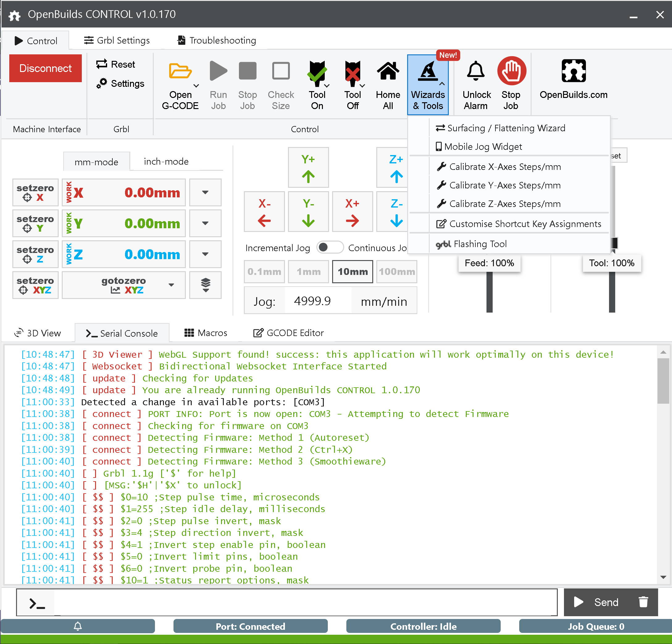
Task: Select 0.1mm jog step
Action: (264, 271)
